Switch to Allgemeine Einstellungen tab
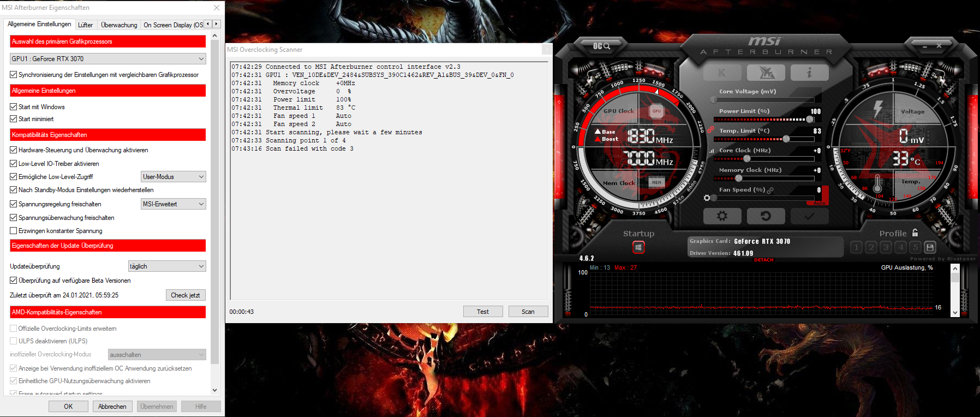980x417 pixels. point(39,24)
